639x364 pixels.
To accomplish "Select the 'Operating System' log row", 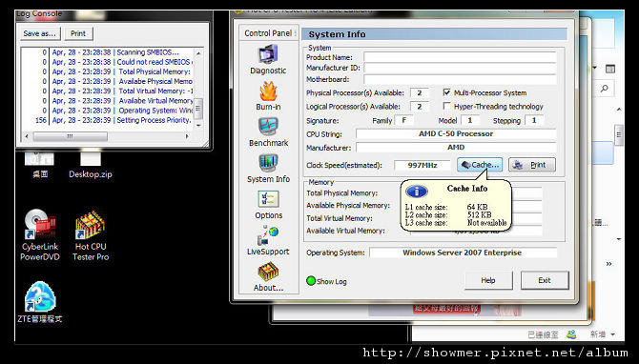I will tap(108, 111).
